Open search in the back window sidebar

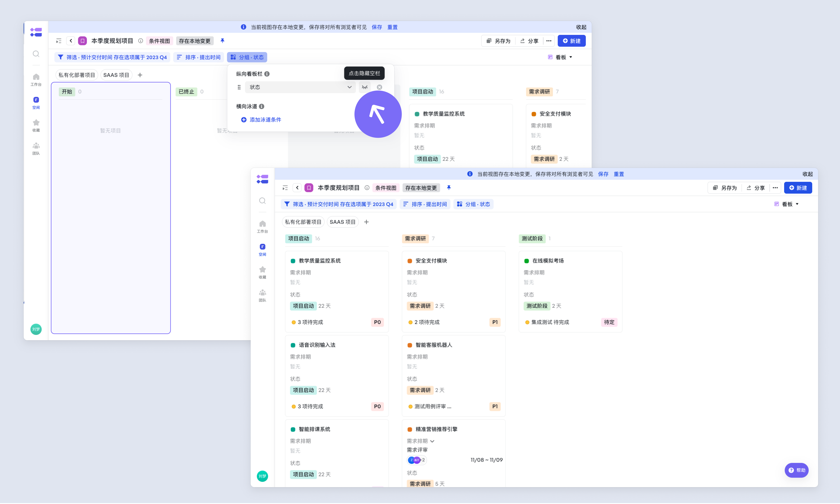point(36,54)
